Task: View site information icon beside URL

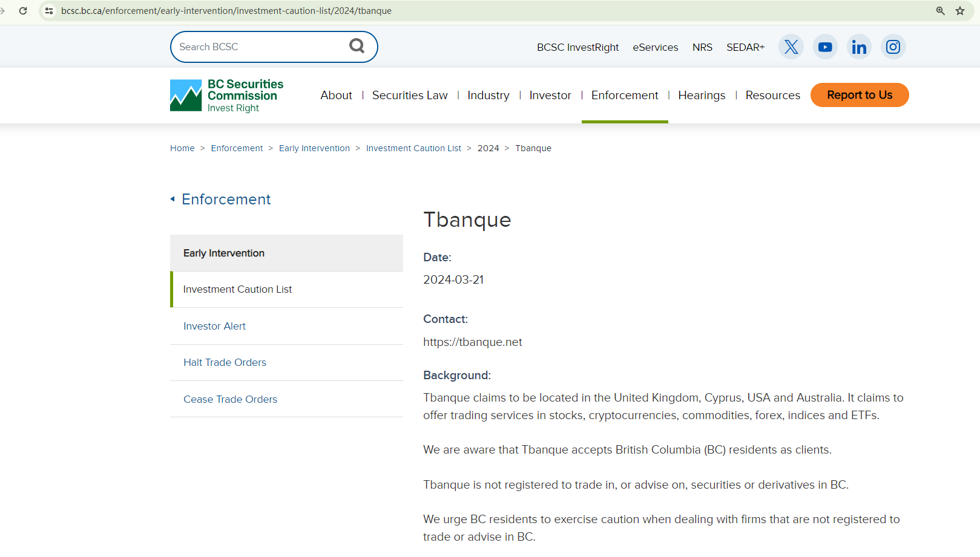Action: click(x=49, y=11)
